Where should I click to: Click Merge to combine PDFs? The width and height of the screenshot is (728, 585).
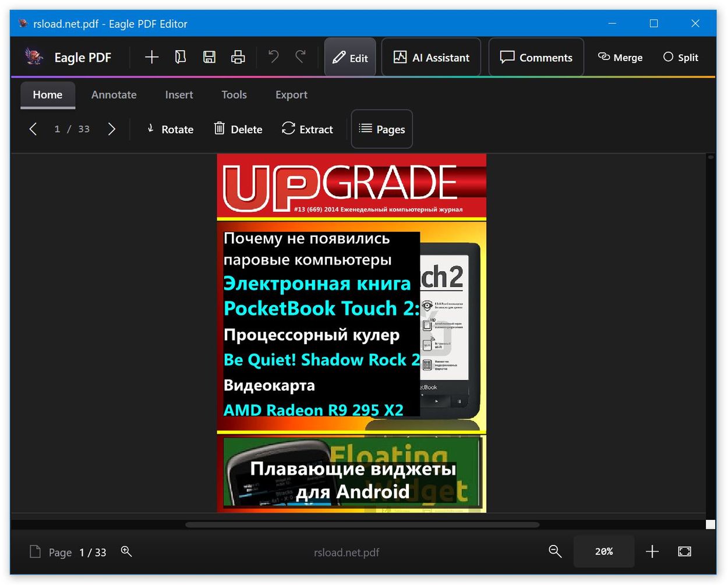click(x=620, y=57)
